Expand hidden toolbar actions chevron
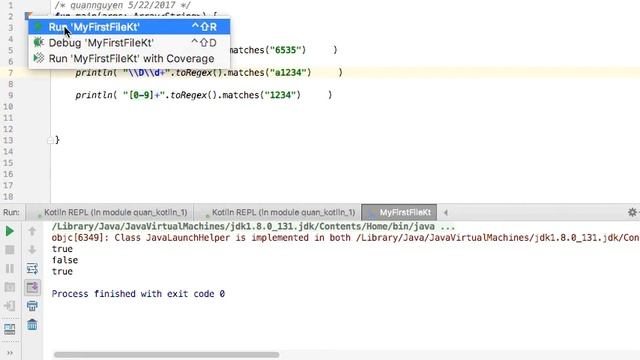This screenshot has height=360, width=640. click(10, 353)
